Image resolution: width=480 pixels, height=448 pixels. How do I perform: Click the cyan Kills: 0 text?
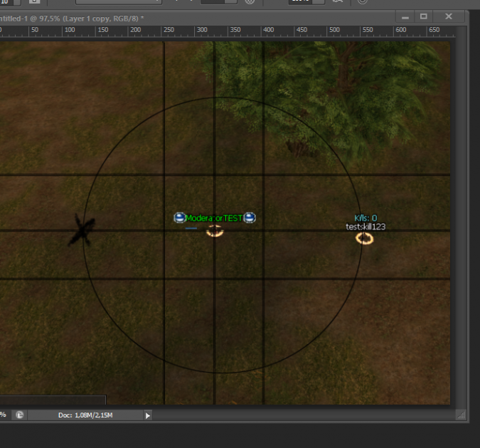366,218
